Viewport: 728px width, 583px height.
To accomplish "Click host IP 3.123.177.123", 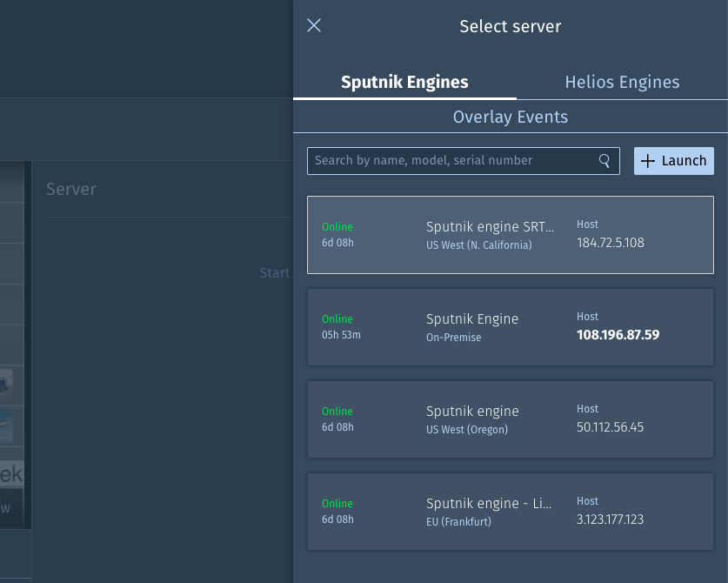I will point(611,519).
